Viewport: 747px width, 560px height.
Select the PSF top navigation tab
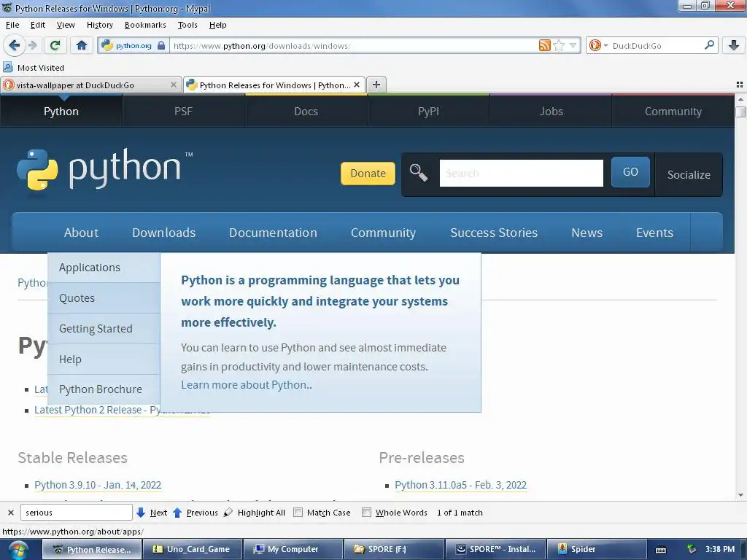tap(183, 111)
